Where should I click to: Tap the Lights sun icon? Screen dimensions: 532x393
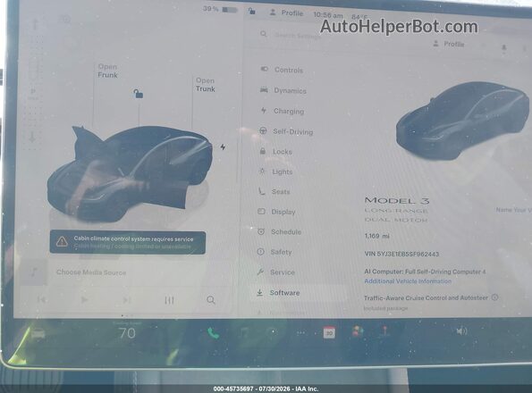262,171
